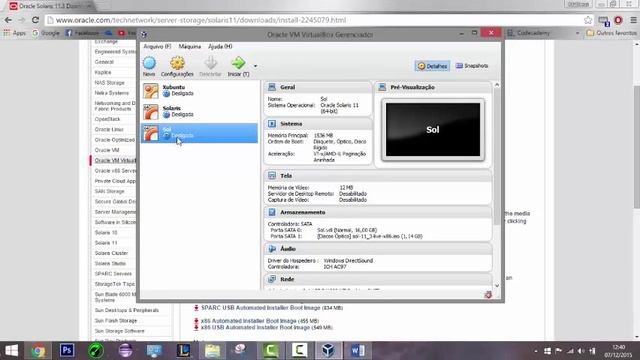Open the Google bookmark
The width and height of the screenshot is (640, 360).
tap(46, 33)
